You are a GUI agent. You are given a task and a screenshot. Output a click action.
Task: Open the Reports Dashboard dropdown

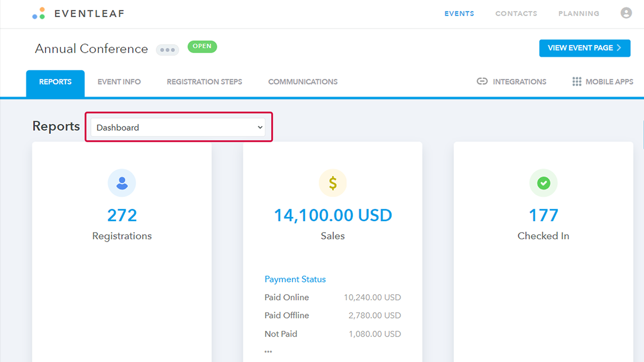tap(178, 128)
